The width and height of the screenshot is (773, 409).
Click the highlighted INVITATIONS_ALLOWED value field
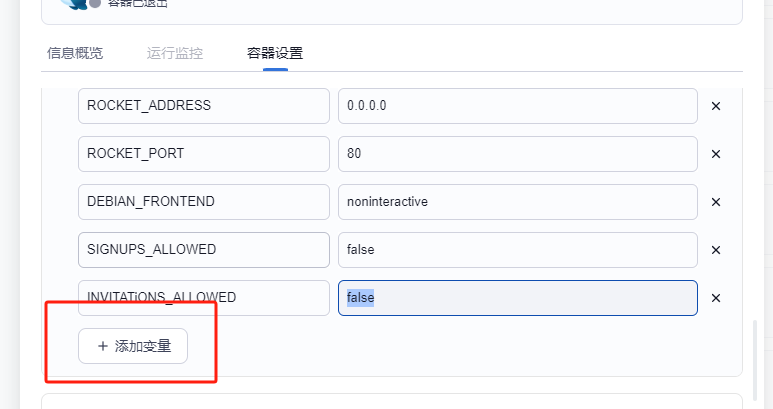[517, 298]
